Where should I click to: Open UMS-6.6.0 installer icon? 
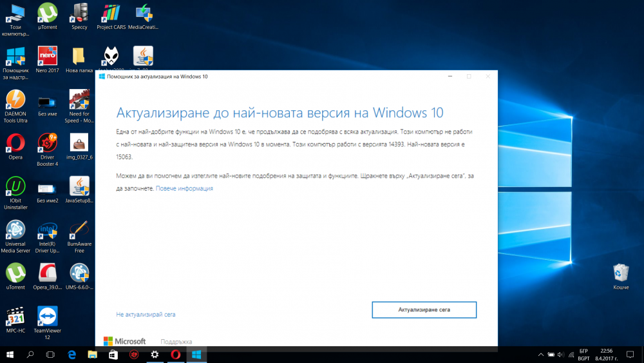click(x=79, y=277)
